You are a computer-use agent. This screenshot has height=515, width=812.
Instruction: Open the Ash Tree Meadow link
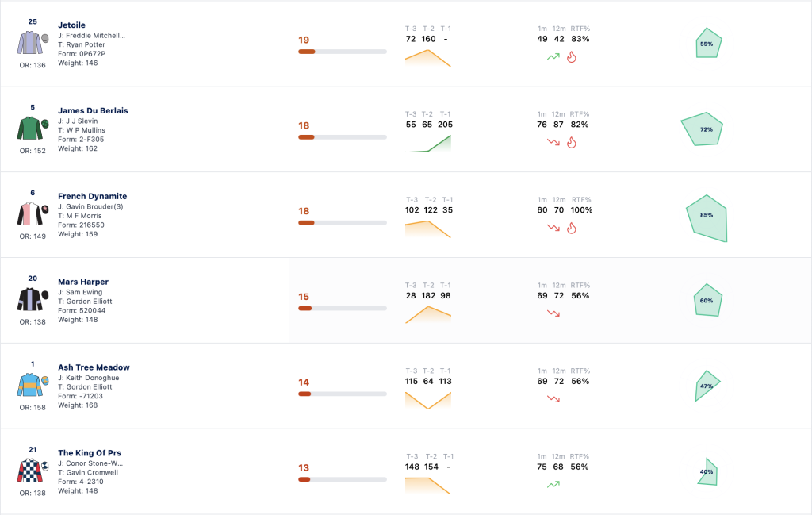[x=94, y=367]
